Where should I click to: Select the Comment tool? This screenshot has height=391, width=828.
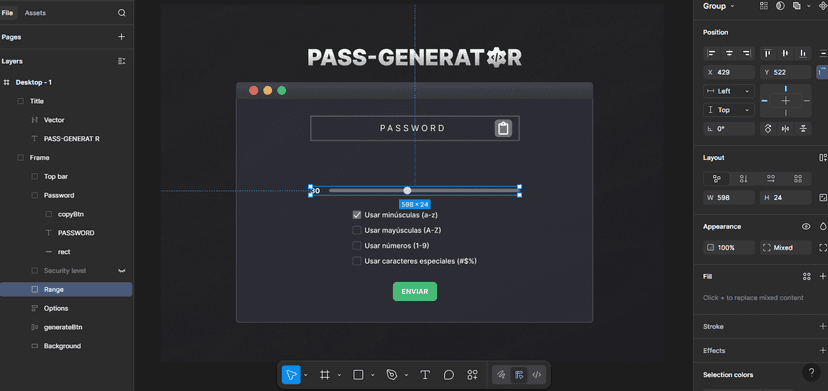[449, 375]
